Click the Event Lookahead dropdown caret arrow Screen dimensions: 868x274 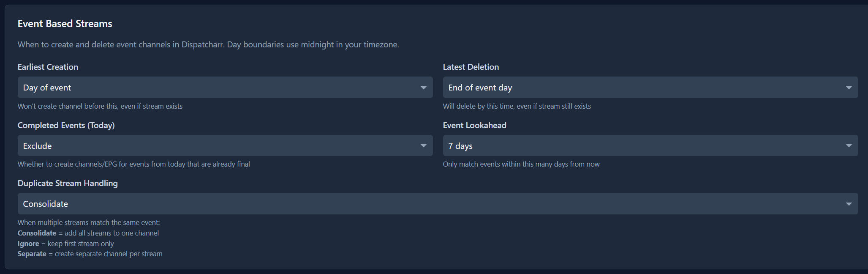[849, 146]
